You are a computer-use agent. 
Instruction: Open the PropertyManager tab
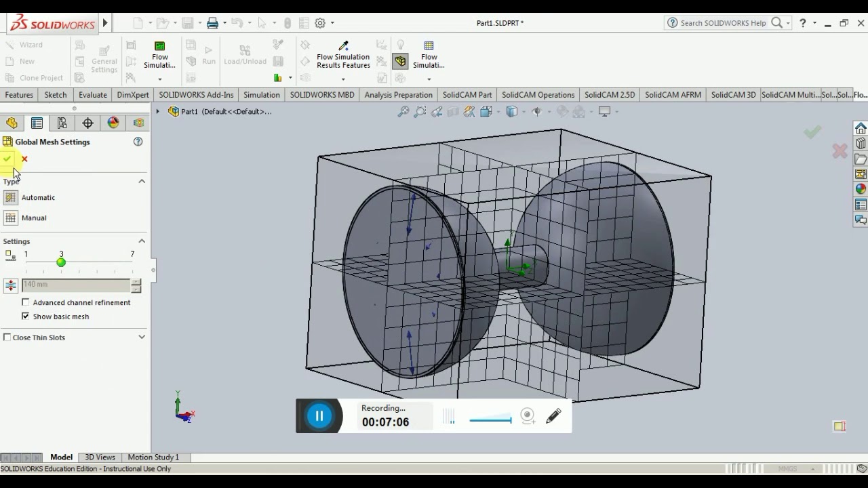click(x=37, y=123)
